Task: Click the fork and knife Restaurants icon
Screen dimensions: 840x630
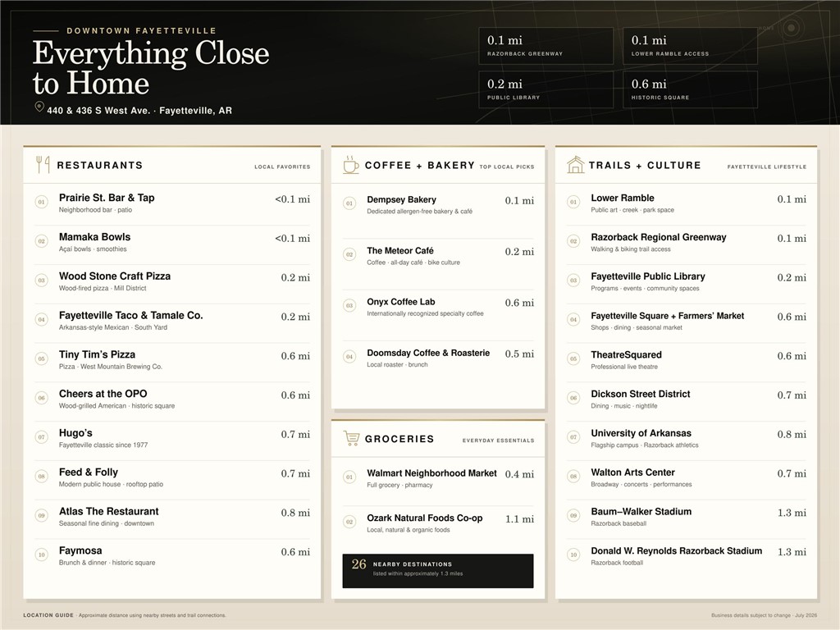Action: 43,164
